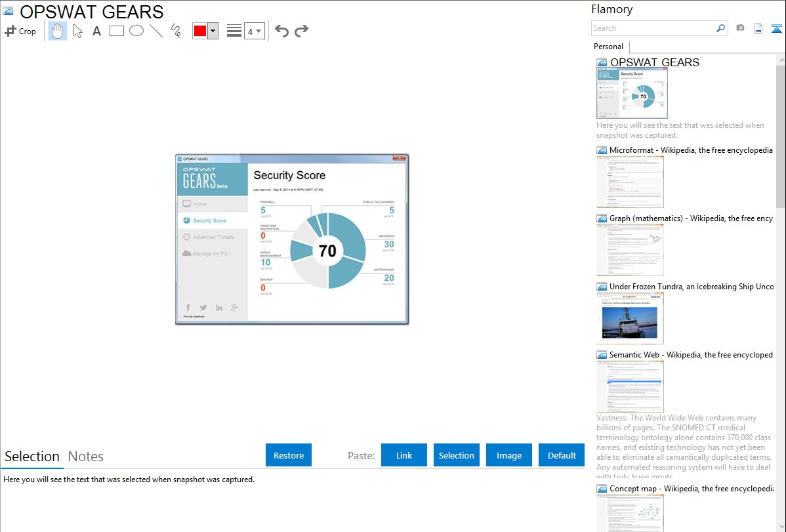Click the snapshot icon beside Concept map entry
The height and width of the screenshot is (532, 786).
pos(602,489)
